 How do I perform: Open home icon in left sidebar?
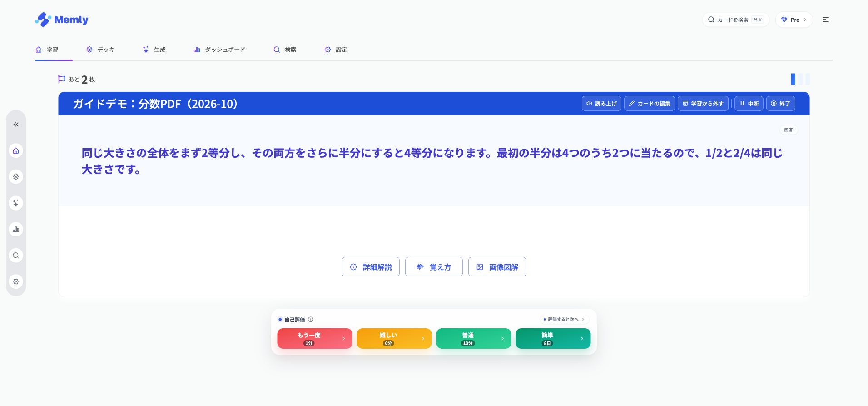[x=16, y=150]
